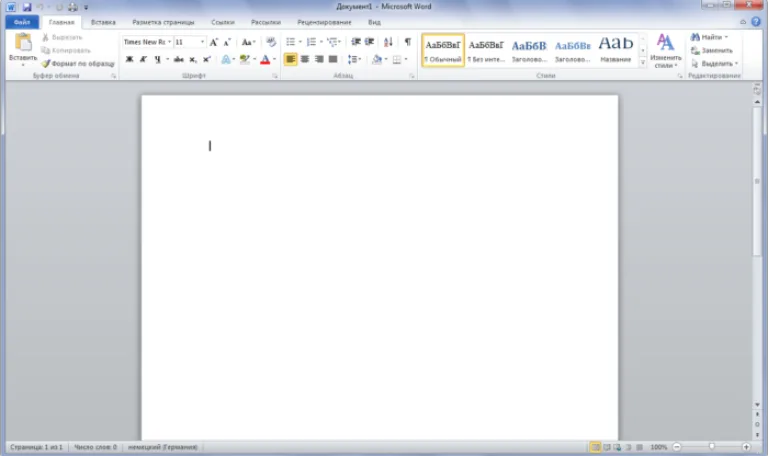Expand the Styles gallery More arrow
Screen dimensions: 768x456
(x=643, y=63)
